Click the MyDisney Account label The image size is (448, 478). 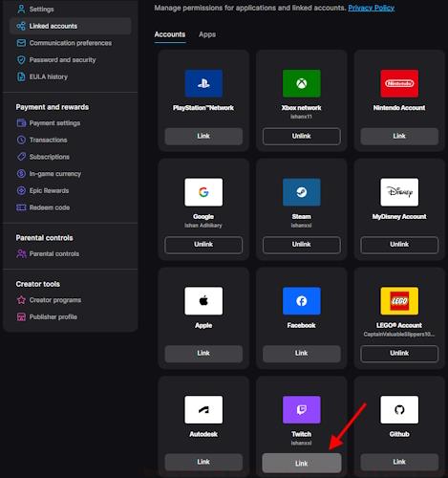coord(399,217)
